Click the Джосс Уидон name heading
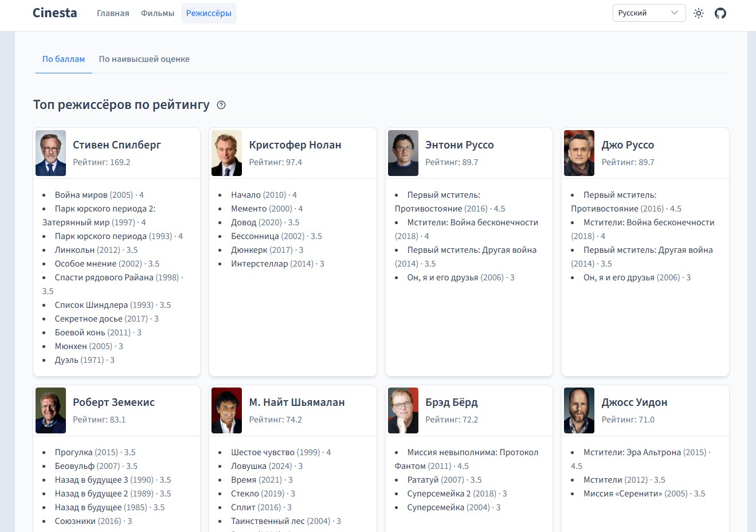756x532 pixels. [x=634, y=402]
